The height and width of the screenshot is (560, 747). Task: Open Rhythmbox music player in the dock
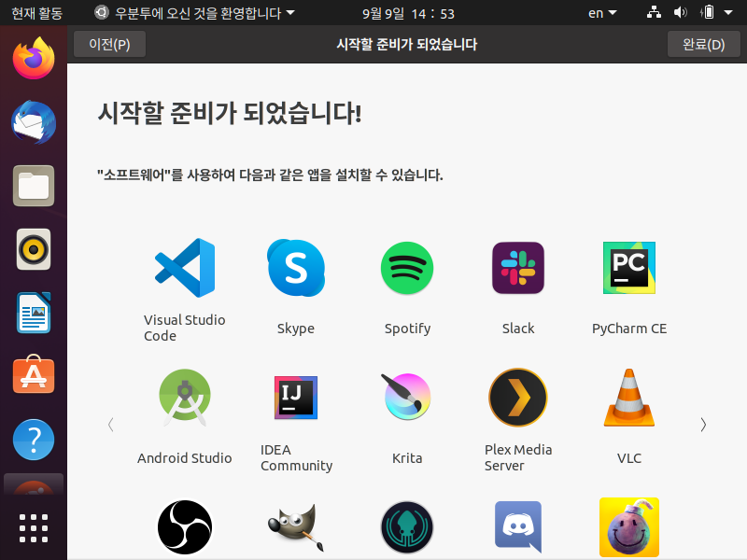34,249
